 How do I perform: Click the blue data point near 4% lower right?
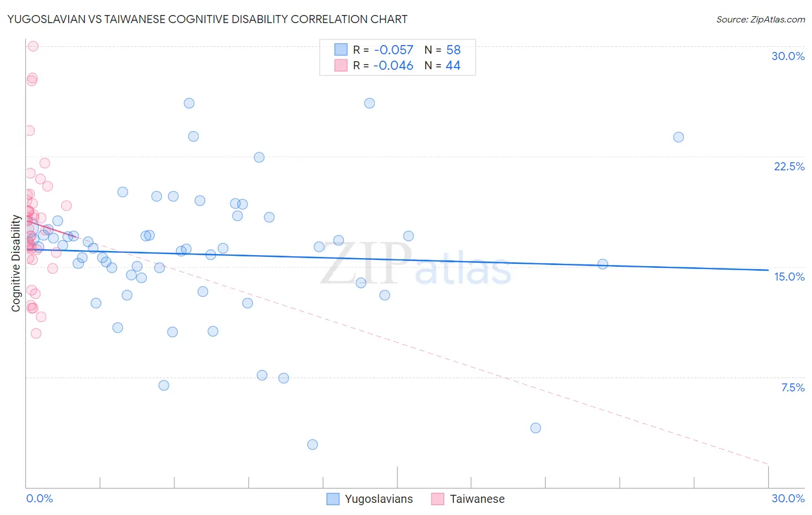535,428
